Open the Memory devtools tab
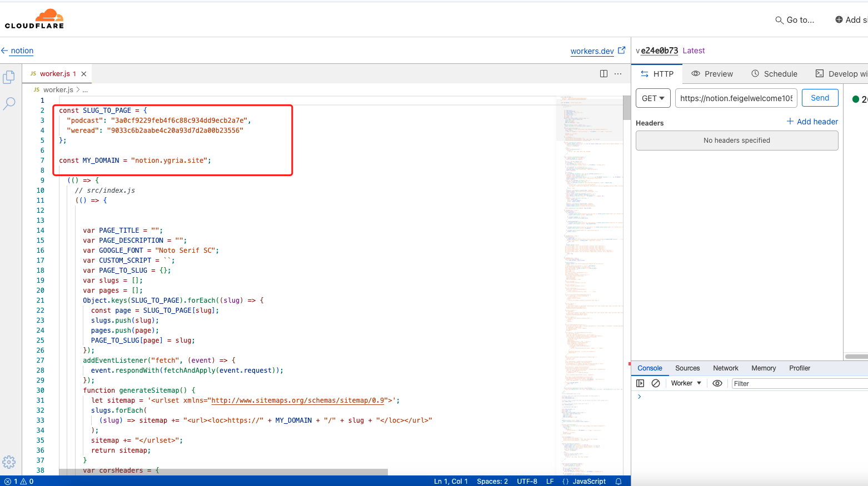 (x=764, y=368)
